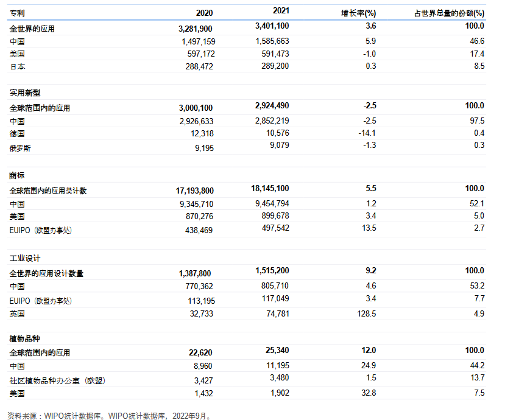Click the cell '870,276'
505x420 pixels.
[199, 217]
